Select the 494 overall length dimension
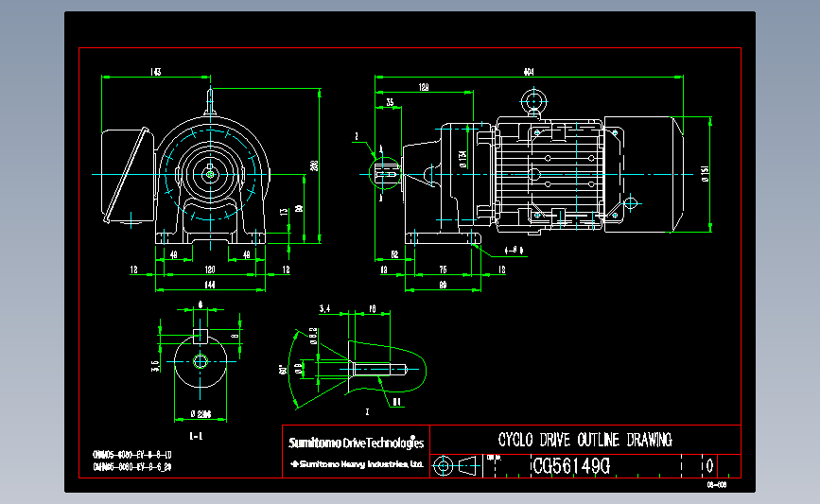This screenshot has height=504, width=820. pyautogui.click(x=529, y=72)
